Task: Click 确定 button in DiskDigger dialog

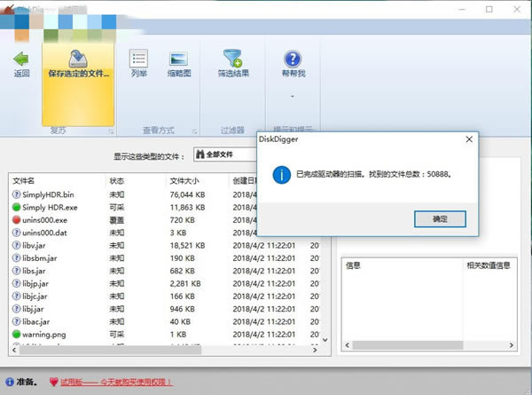Action: 440,219
